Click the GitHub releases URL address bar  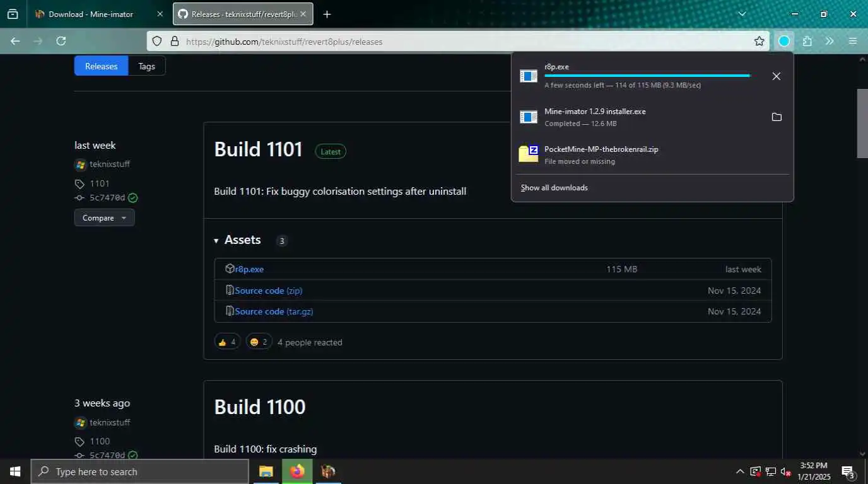(x=457, y=42)
